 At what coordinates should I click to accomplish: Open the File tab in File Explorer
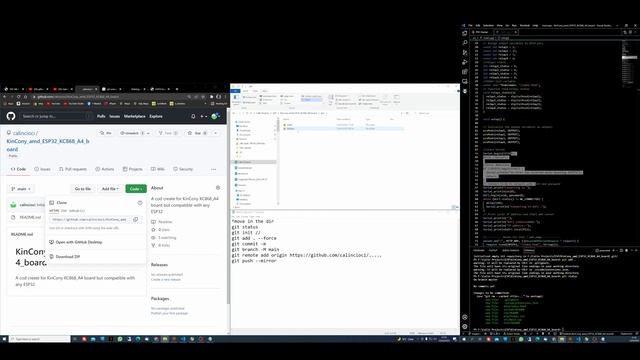[x=236, y=91]
